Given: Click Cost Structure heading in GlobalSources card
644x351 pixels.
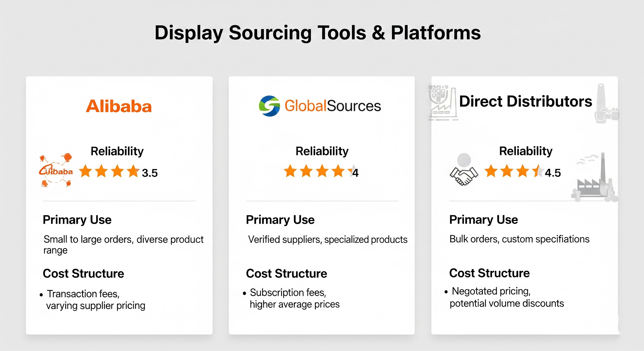Looking at the screenshot, I should [287, 273].
